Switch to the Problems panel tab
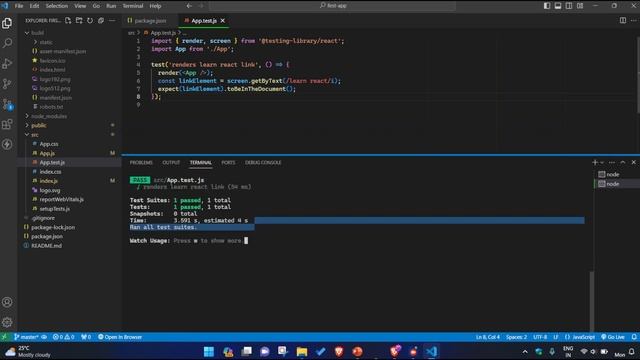Viewport: 640px width, 360px height. click(141, 162)
